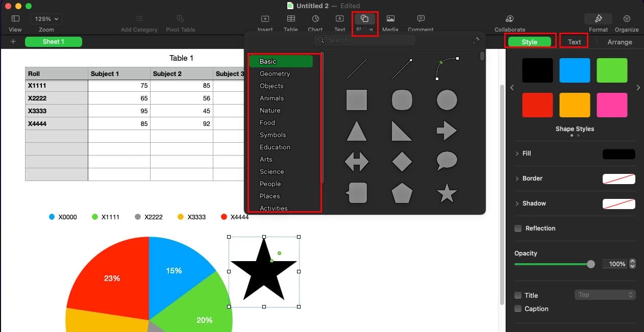Insert the square shape
Screen dimensions: 644x332
coord(357,100)
